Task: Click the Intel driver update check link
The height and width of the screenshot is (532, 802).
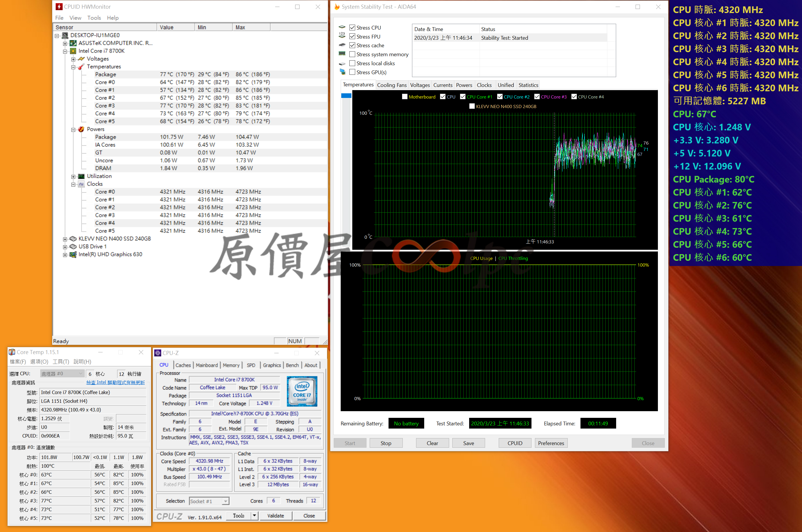Action: [x=115, y=382]
